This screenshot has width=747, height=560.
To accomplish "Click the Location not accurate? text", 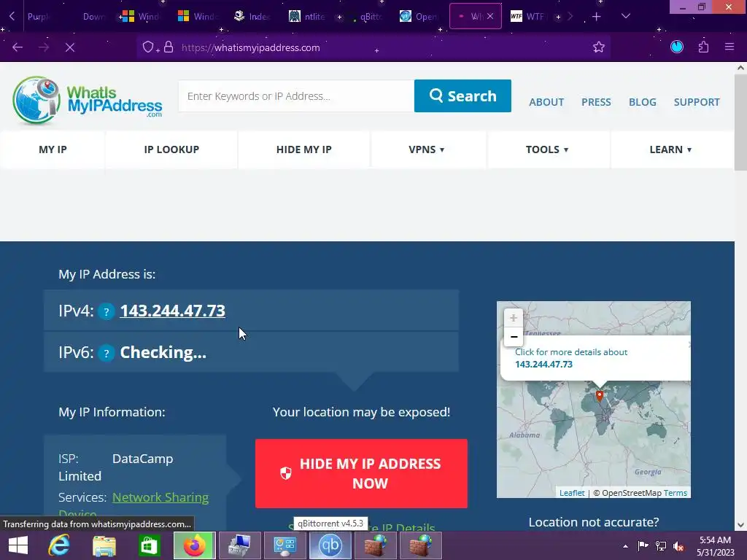I will 594,522.
